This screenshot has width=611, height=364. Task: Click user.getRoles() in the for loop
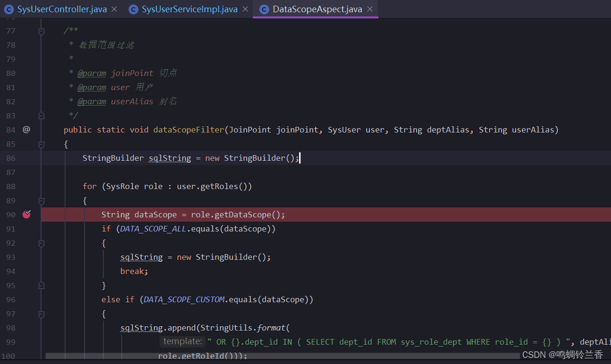point(212,186)
